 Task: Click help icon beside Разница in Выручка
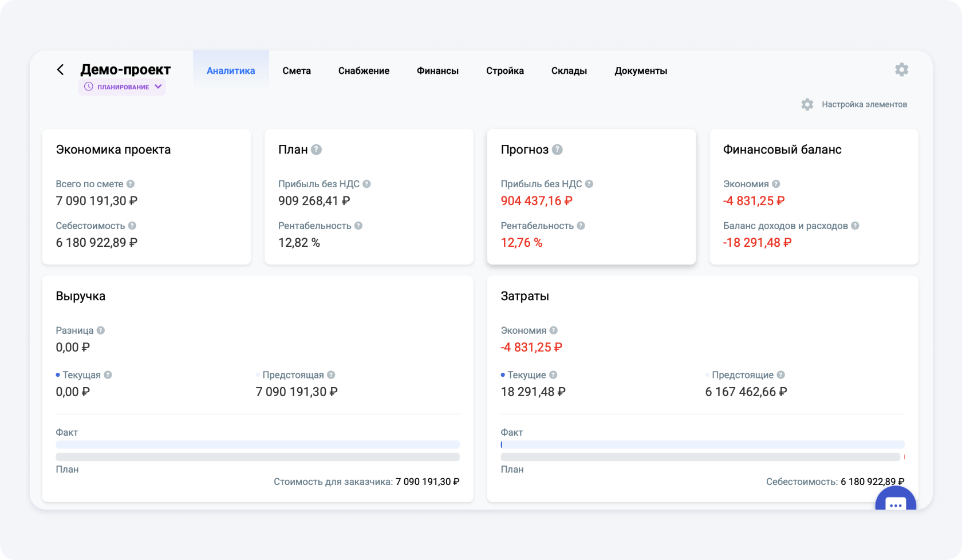pos(101,330)
